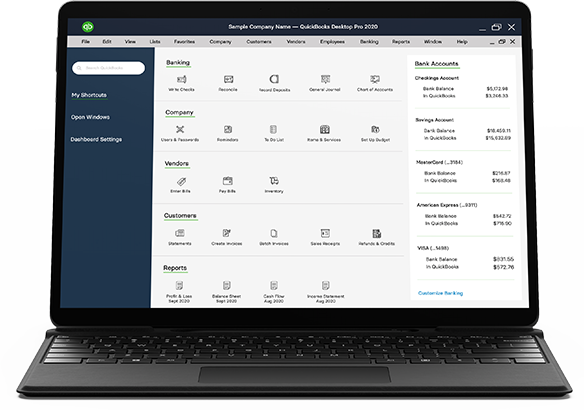Open the Reminders icon
Viewport: 584px width, 410px height.
[228, 129]
